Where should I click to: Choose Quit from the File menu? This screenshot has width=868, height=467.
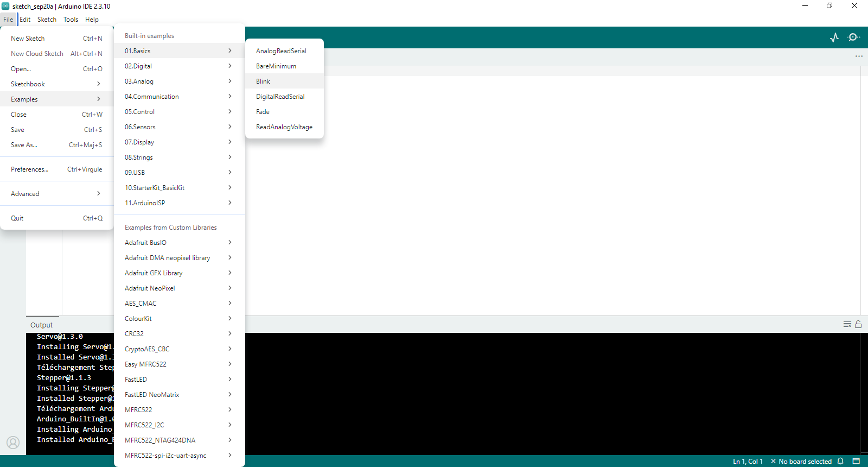click(x=56, y=218)
